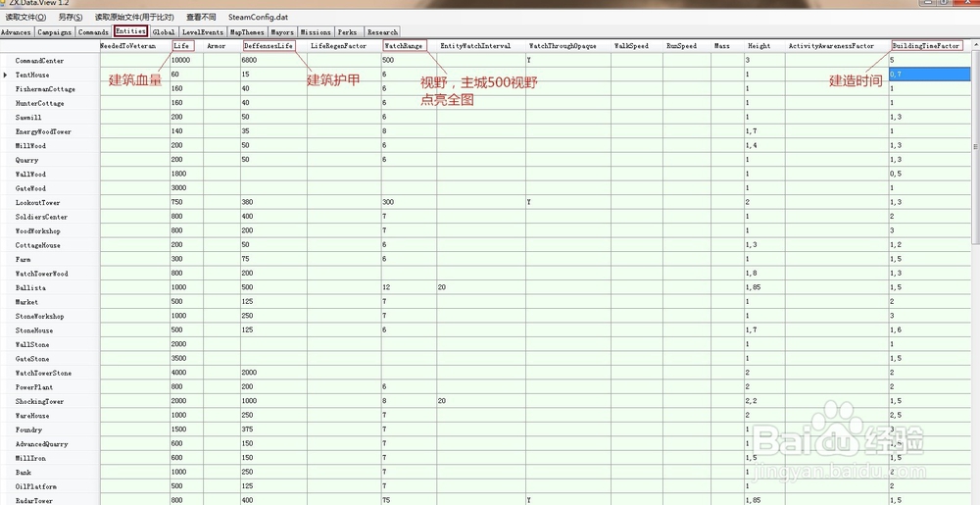Switch to the Commands tab

tap(94, 32)
